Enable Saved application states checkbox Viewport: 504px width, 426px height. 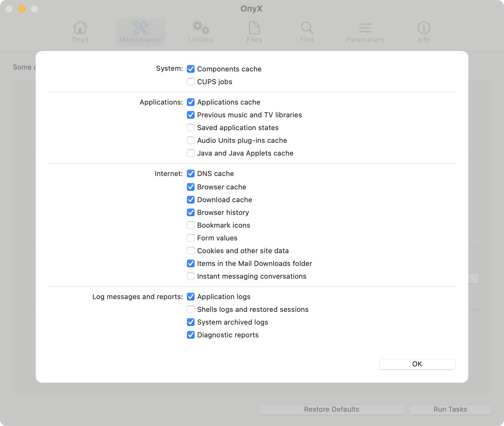pos(191,128)
